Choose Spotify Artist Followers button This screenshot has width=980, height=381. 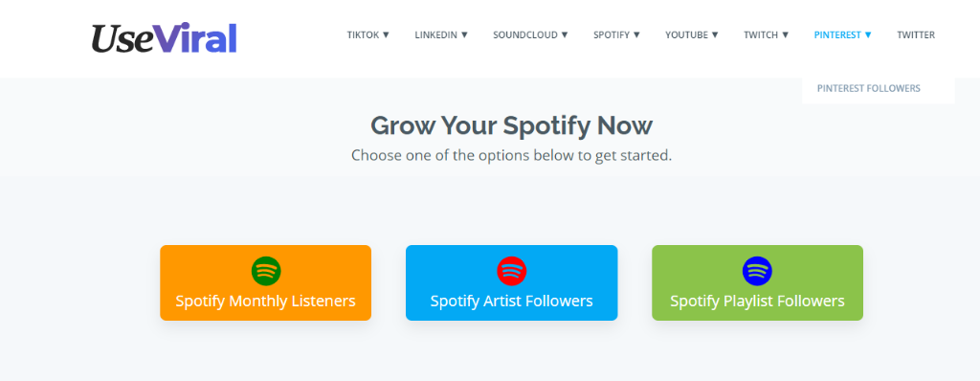point(511,282)
